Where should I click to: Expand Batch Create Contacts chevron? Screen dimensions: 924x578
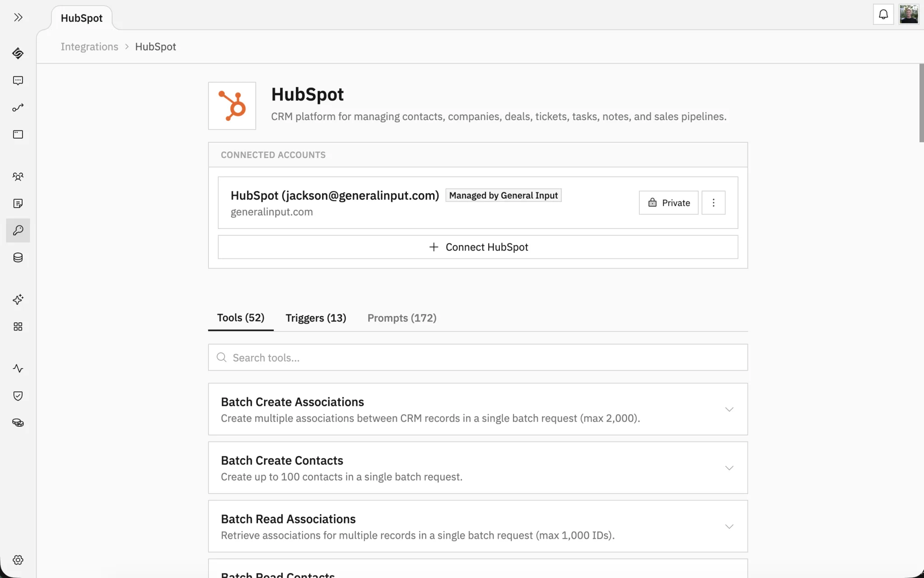[729, 468]
